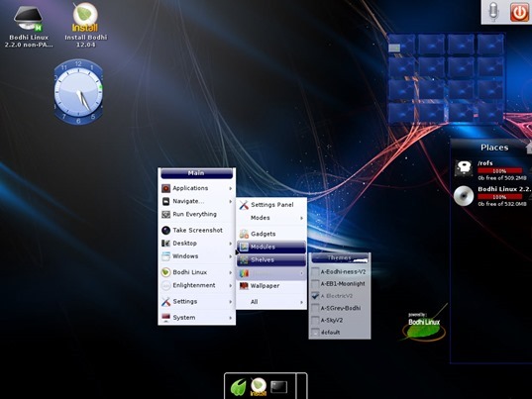This screenshot has height=399, width=532.
Task: Select Run Everything menu entry
Action: coord(197,214)
